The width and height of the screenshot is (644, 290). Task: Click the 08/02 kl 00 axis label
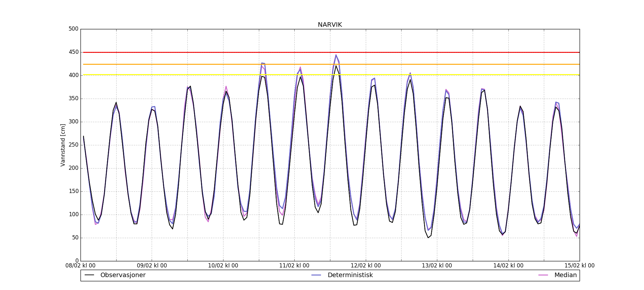tap(80, 266)
